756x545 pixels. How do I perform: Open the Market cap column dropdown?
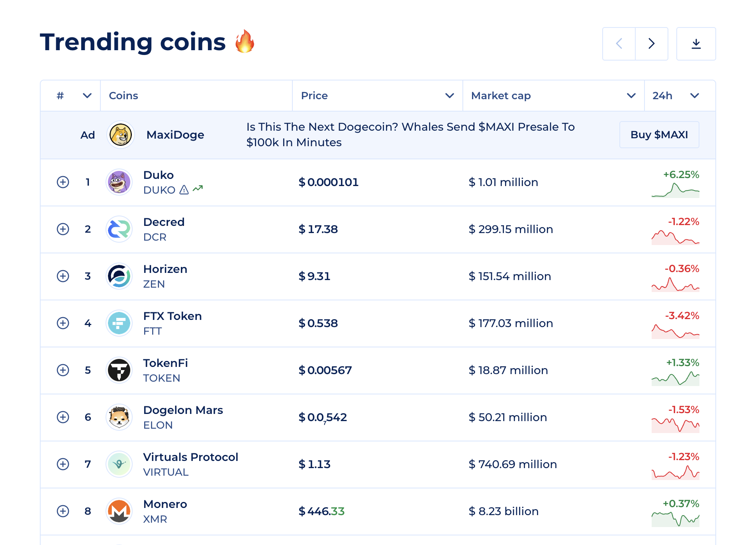coord(631,96)
